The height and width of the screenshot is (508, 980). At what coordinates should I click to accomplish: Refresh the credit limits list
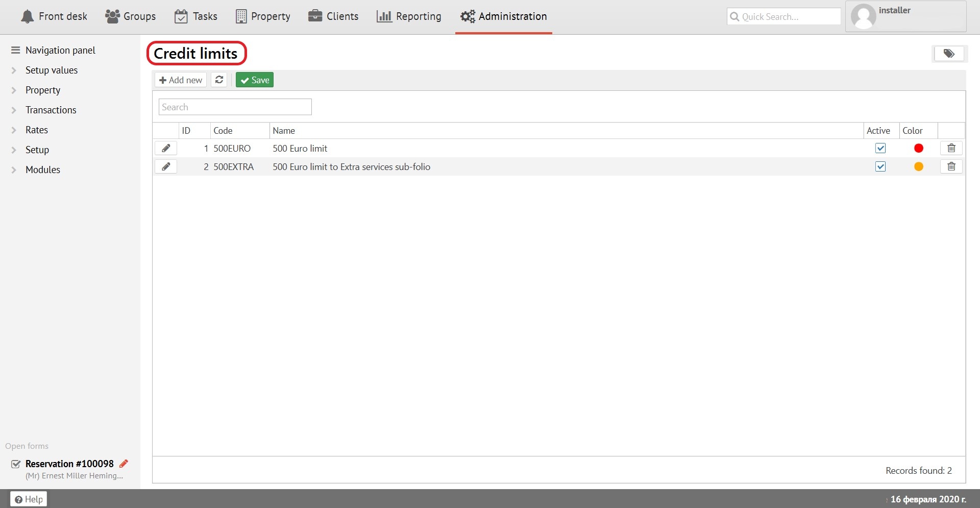tap(219, 80)
